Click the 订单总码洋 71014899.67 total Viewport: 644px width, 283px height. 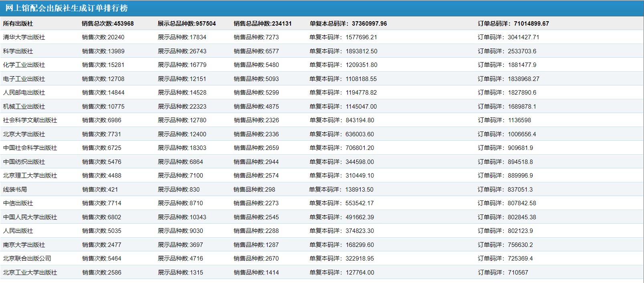click(x=513, y=24)
